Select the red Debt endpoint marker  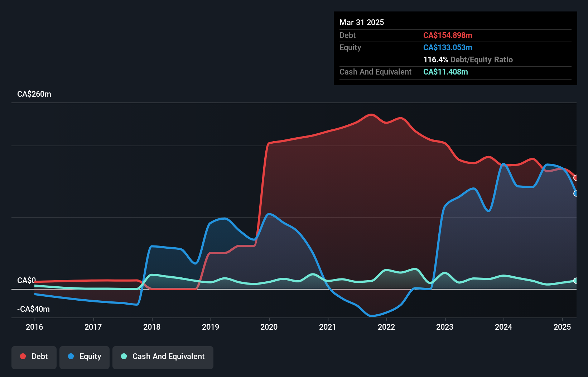(576, 178)
